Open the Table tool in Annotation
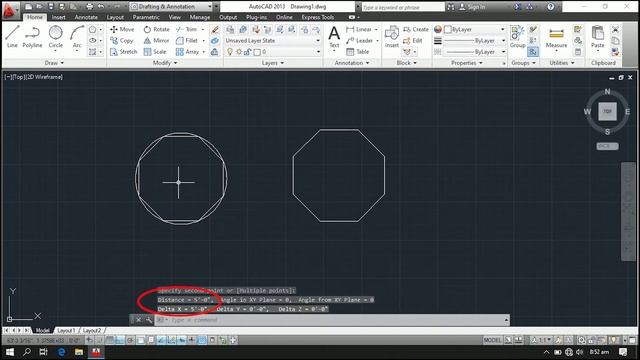Screen dimensions: 640x360 (x=358, y=52)
